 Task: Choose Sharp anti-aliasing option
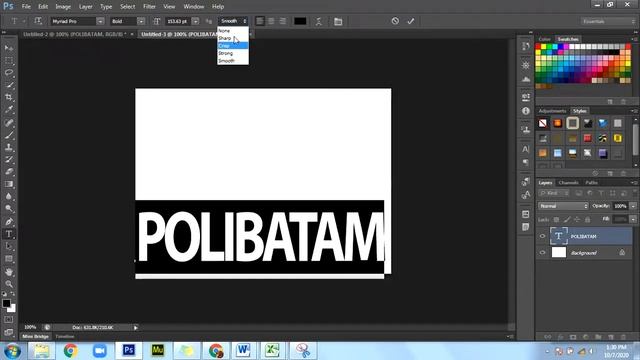pyautogui.click(x=233, y=38)
